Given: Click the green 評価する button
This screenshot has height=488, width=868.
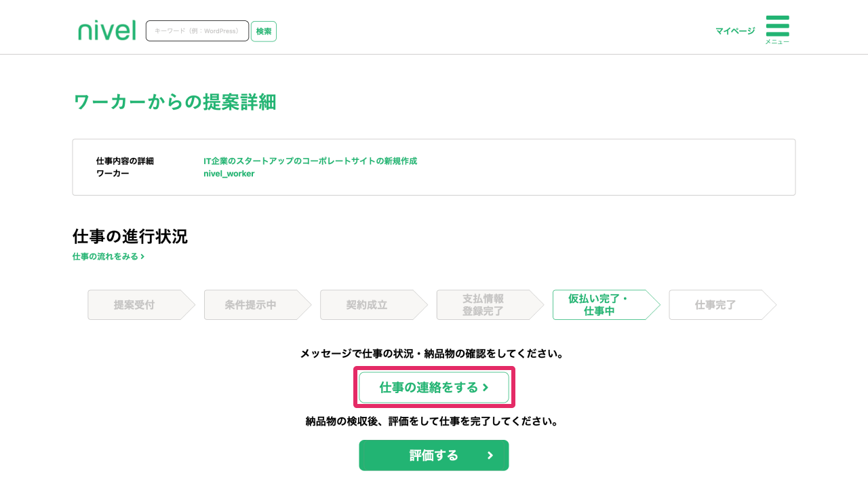Looking at the screenshot, I should 434,455.
